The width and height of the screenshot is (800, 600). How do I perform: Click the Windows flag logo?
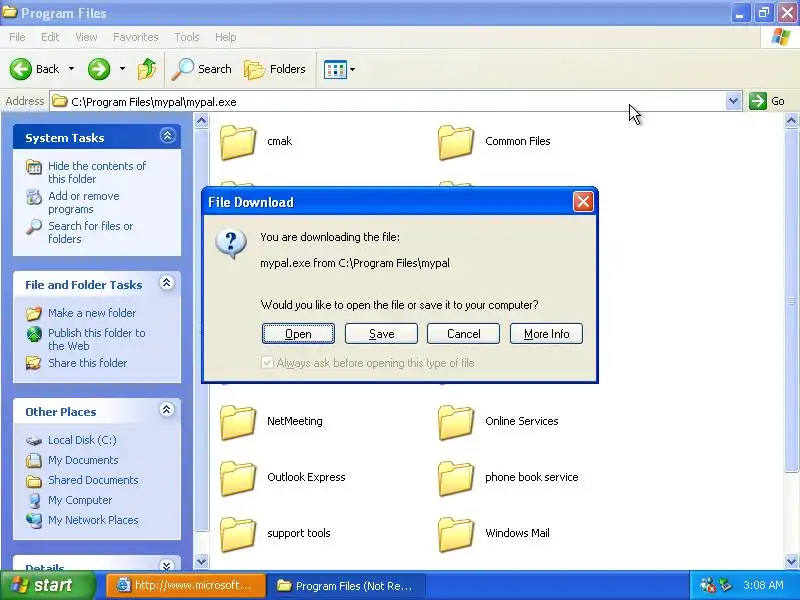781,37
